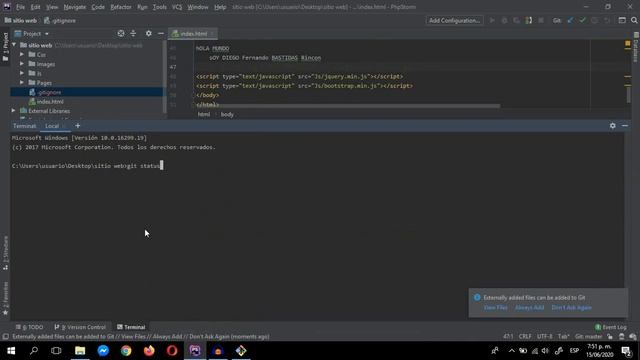Open the Version Control tool window tab
Image resolution: width=640 pixels, height=360 pixels.
pos(80,327)
